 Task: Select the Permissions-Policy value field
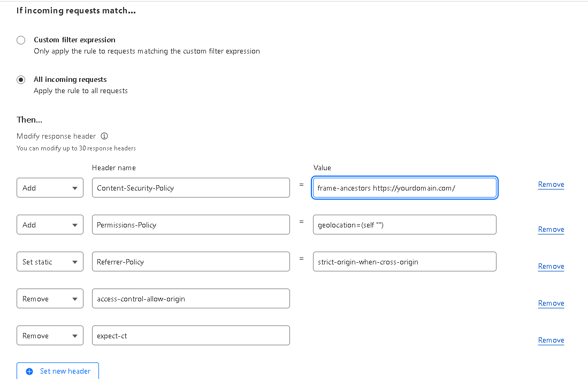(x=404, y=224)
